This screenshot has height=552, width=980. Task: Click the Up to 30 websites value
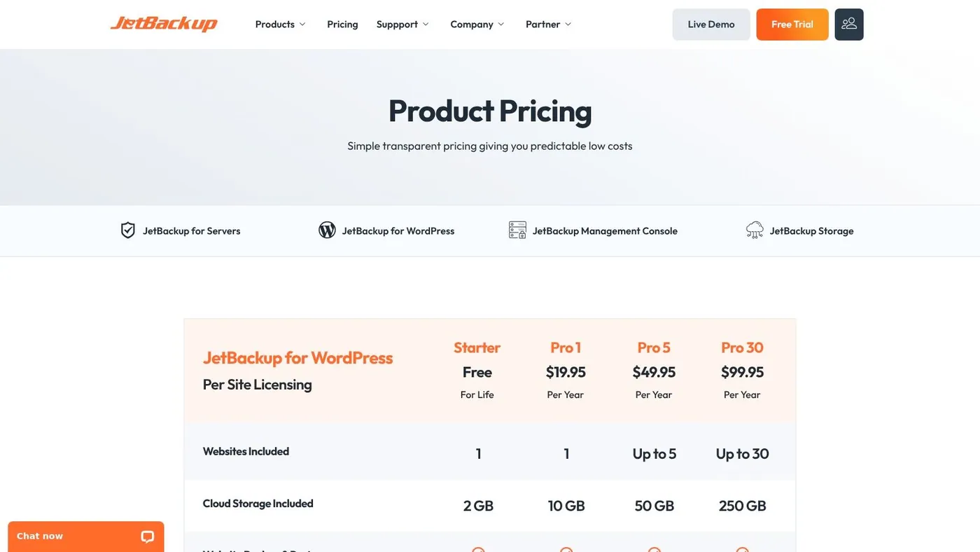[742, 454]
